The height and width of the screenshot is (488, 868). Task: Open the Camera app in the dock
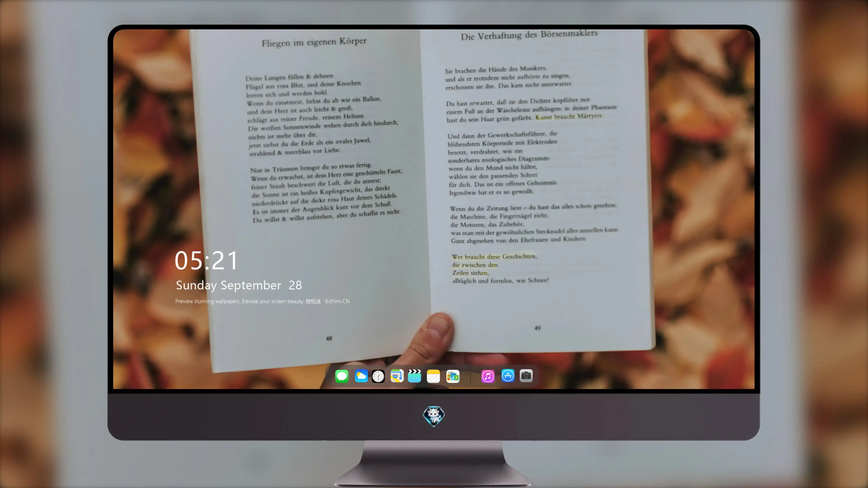click(526, 375)
